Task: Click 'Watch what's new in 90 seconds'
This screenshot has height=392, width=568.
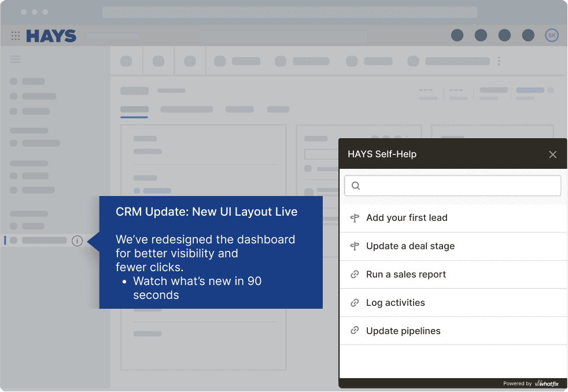Action: pos(197,288)
